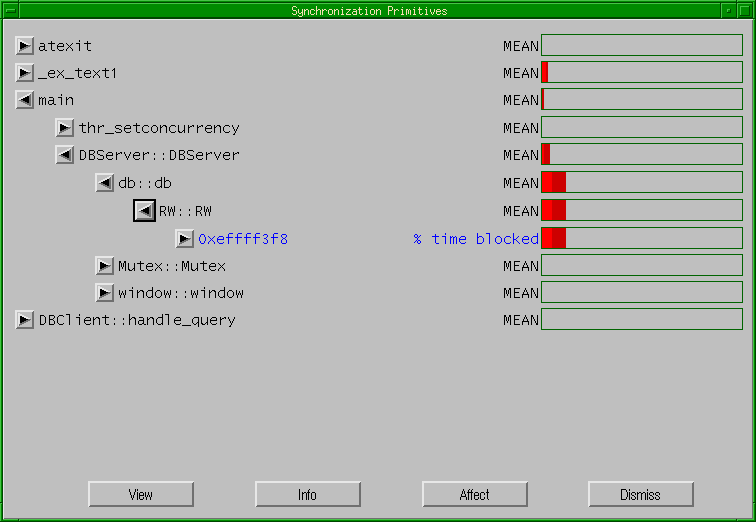Expand the Mutex::Mutex node
The image size is (756, 522).
click(105, 266)
